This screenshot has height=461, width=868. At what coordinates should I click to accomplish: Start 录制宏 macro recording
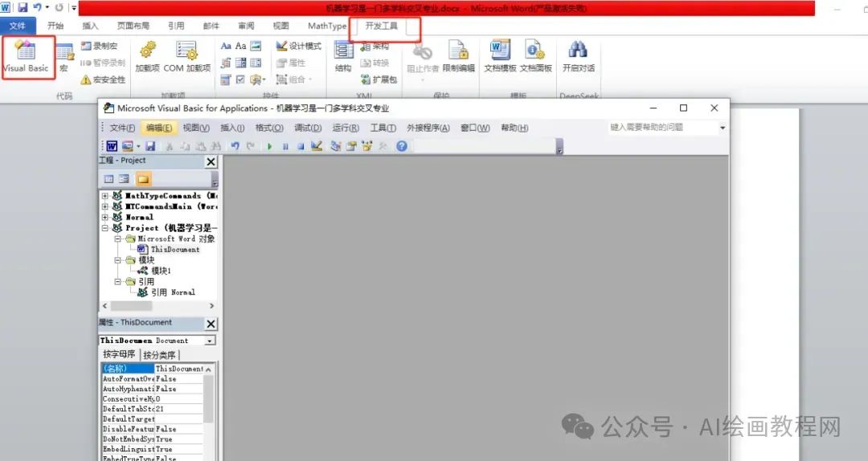pyautogui.click(x=99, y=46)
